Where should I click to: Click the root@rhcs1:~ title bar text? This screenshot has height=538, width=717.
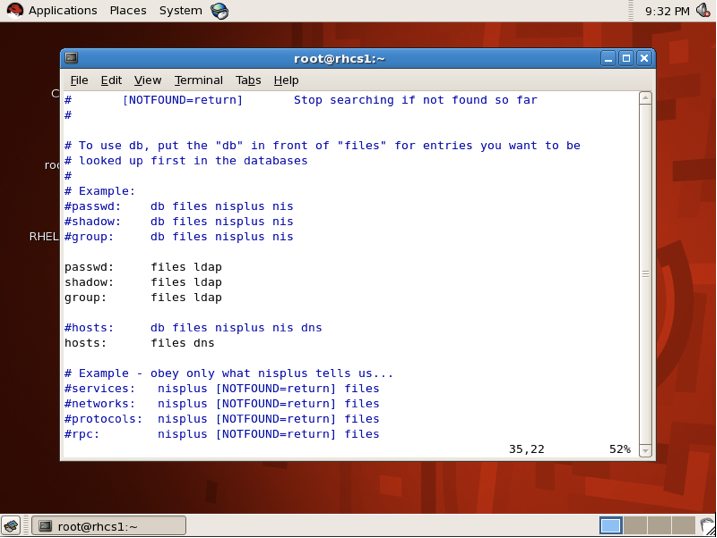click(339, 59)
